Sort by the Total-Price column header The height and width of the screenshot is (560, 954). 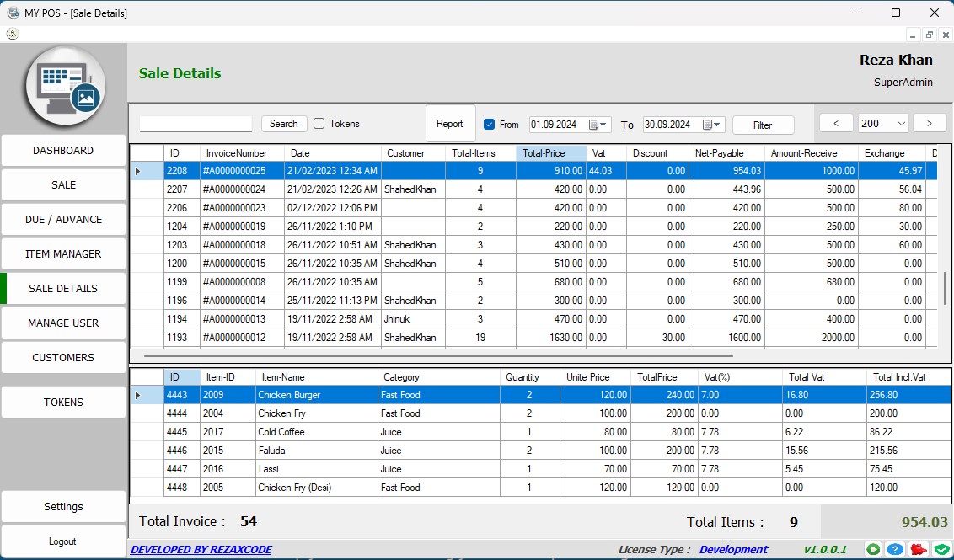(551, 153)
